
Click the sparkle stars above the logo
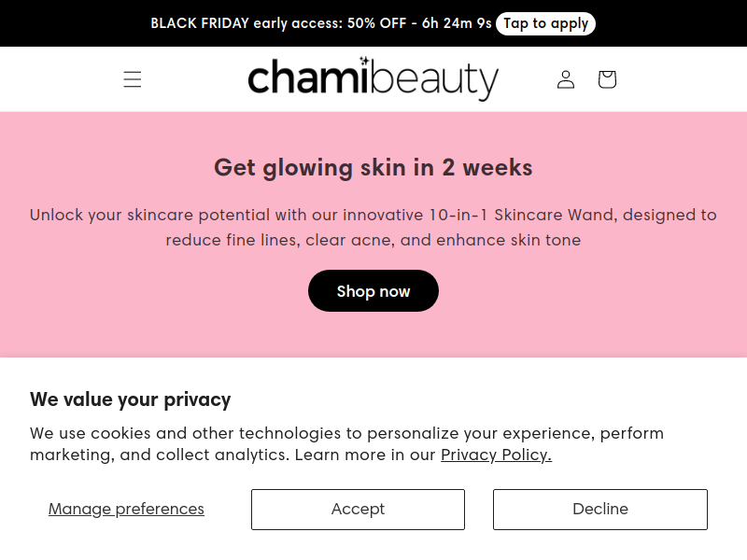[x=364, y=61]
